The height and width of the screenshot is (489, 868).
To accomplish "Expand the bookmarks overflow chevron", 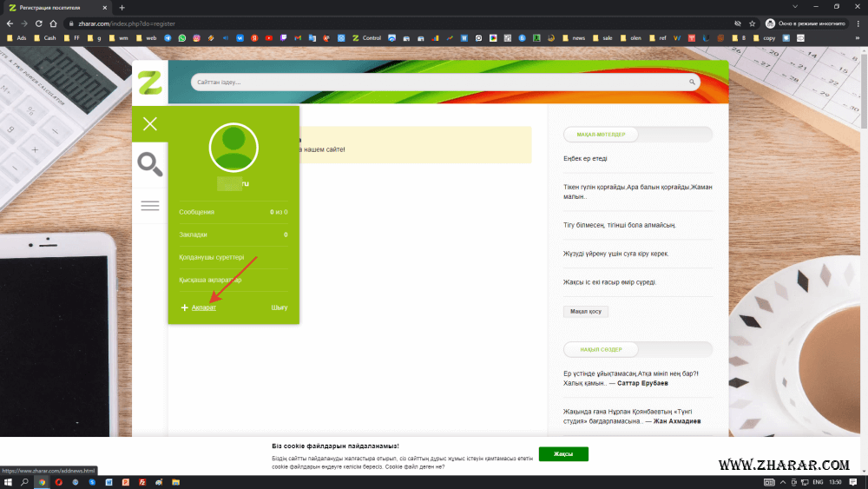I will [x=858, y=38].
